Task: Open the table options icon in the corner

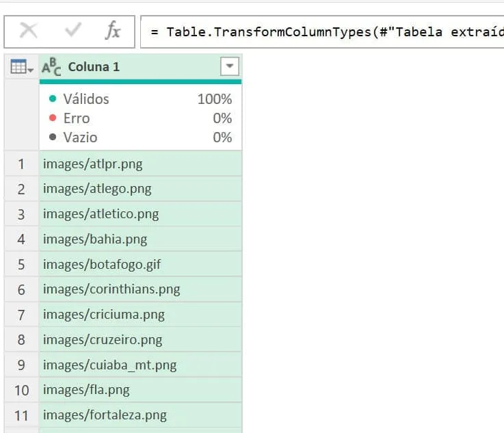Action: (21, 66)
